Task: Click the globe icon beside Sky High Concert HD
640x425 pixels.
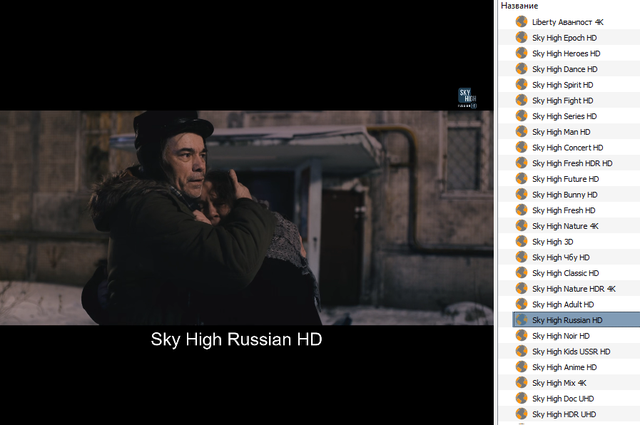Action: tap(521, 147)
